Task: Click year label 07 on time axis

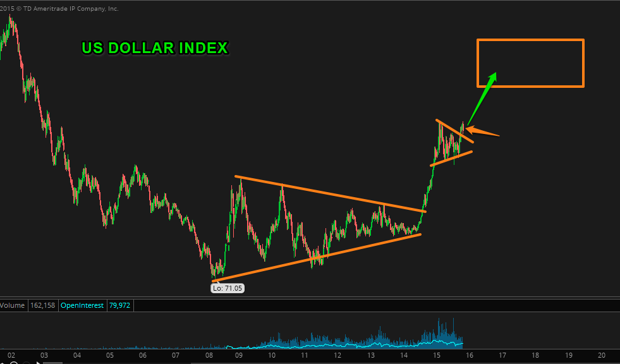Action: click(176, 355)
